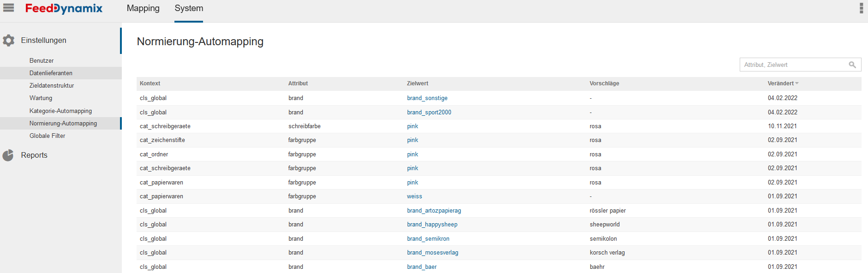Switch to the Mapping tab
The width and height of the screenshot is (868, 273).
point(143,8)
